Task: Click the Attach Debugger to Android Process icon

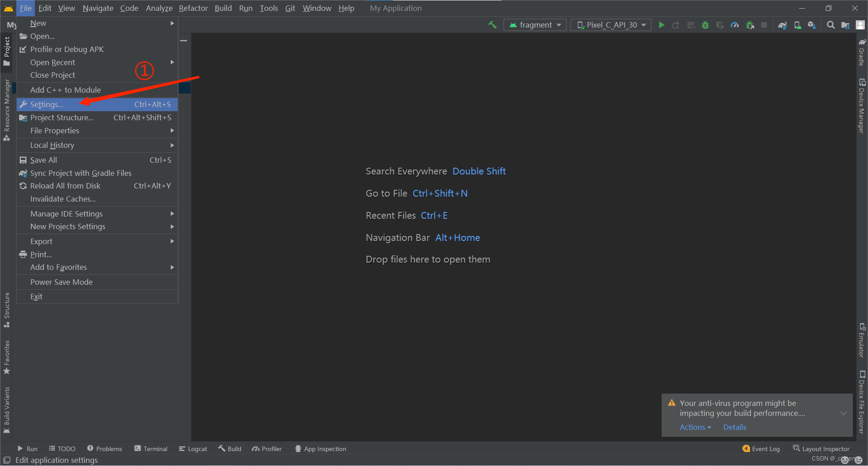Action: point(750,25)
